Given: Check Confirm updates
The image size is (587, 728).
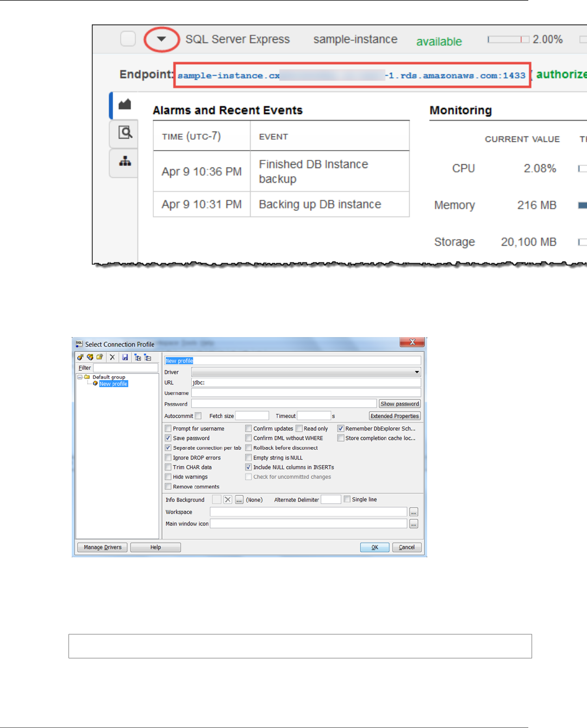Looking at the screenshot, I should (x=248, y=428).
